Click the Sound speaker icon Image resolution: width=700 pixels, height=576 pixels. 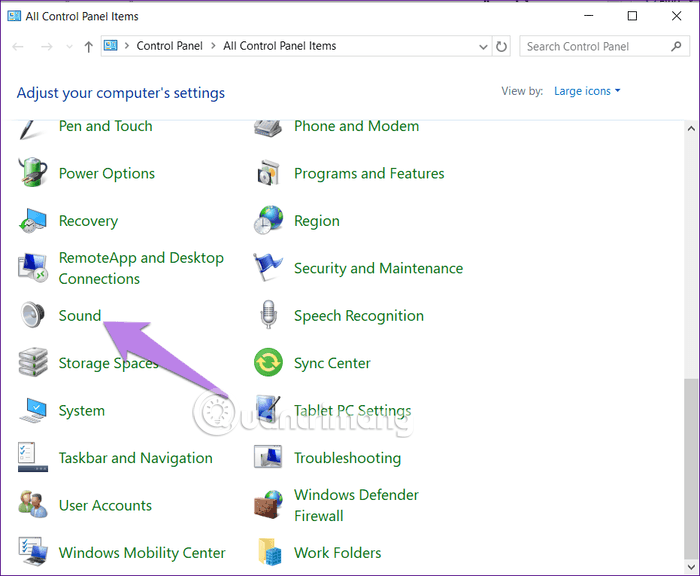pos(33,315)
